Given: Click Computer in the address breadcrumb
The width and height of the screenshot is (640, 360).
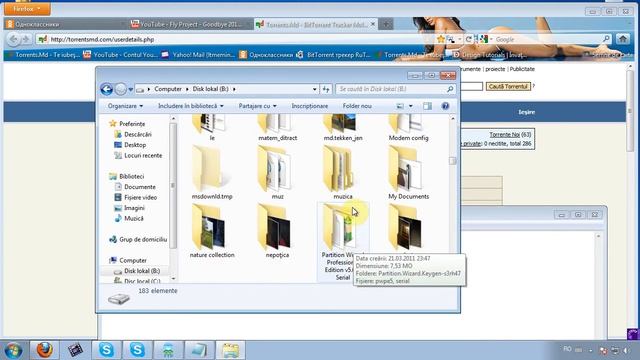Looking at the screenshot, I should 168,89.
